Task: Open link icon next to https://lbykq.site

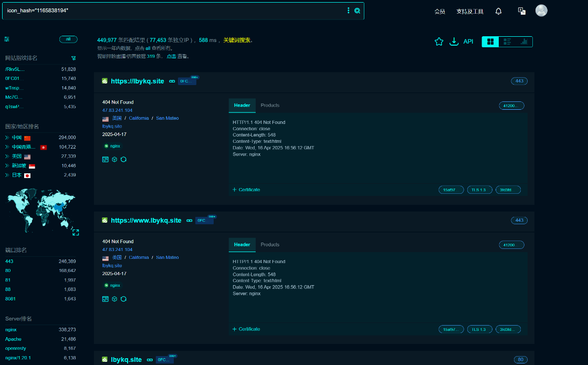Action: (x=172, y=81)
